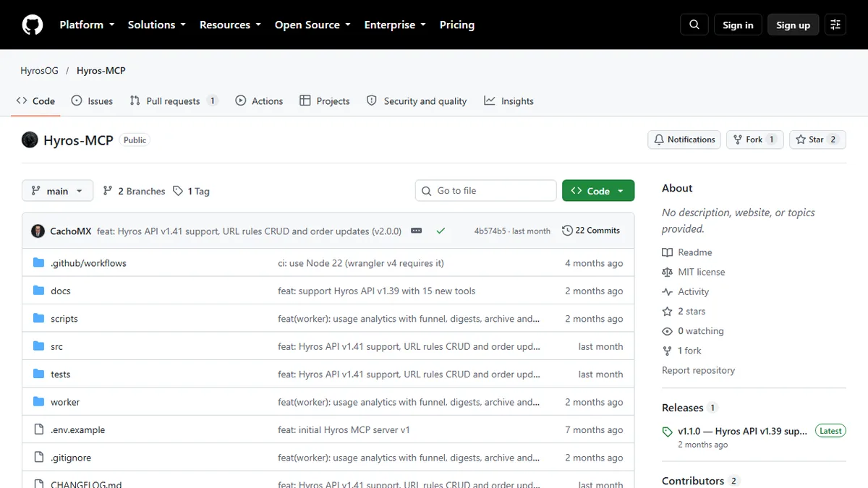Image resolution: width=868 pixels, height=488 pixels.
Task: Open the search magnifier button
Action: (694, 25)
